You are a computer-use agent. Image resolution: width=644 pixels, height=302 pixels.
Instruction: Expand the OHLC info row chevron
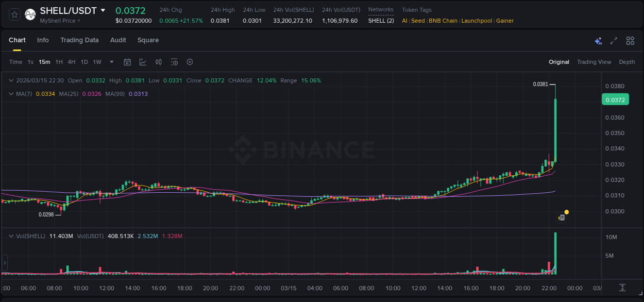coord(10,80)
